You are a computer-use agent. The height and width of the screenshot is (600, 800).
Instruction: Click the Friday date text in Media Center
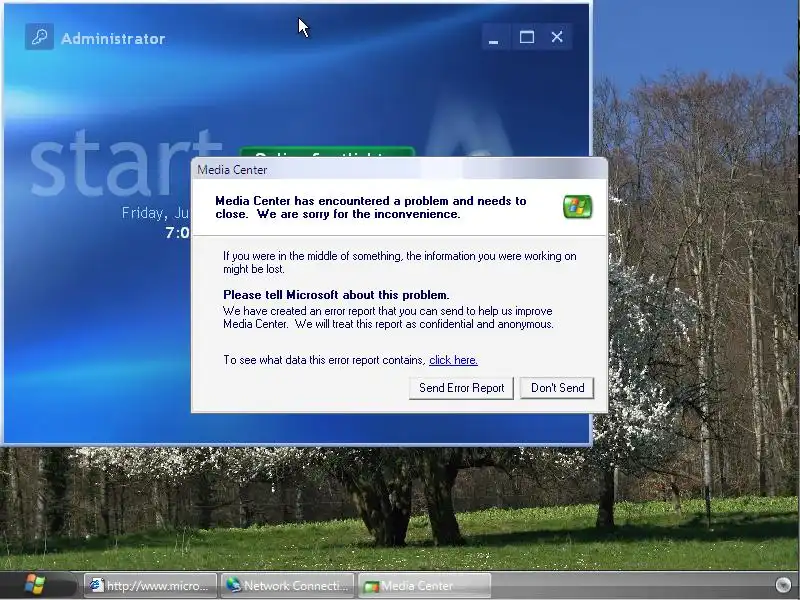coord(155,213)
